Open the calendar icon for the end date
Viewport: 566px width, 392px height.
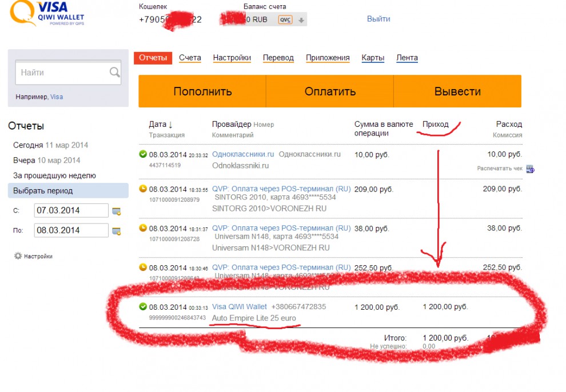coord(116,231)
